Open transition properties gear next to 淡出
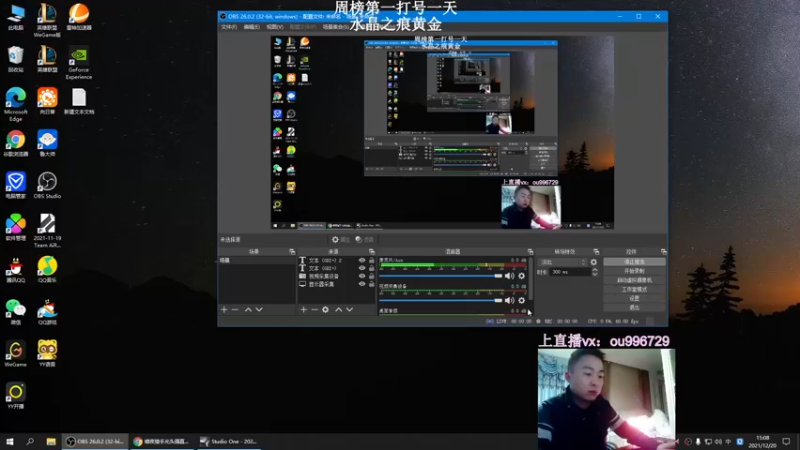This screenshot has width=800, height=450. pos(593,262)
